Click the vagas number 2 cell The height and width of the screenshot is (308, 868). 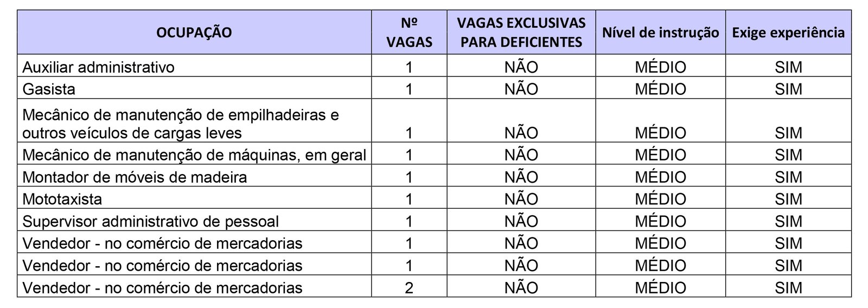pos(409,287)
